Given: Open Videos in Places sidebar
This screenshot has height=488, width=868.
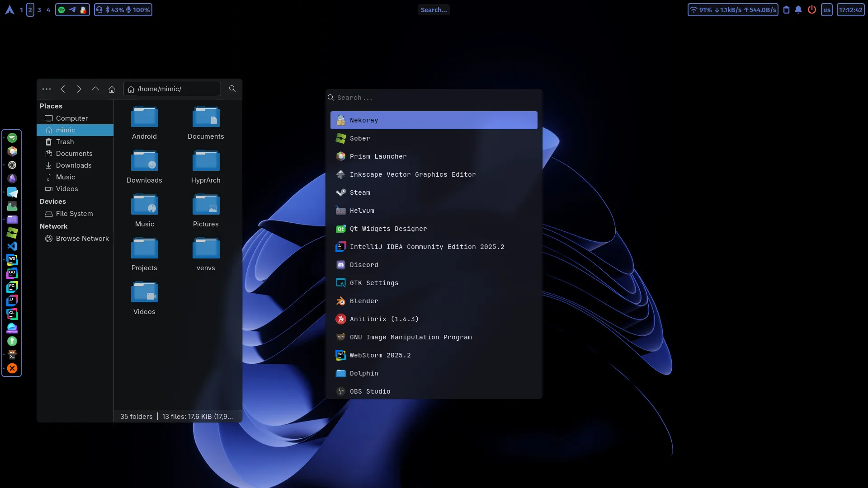Looking at the screenshot, I should 75,189.
